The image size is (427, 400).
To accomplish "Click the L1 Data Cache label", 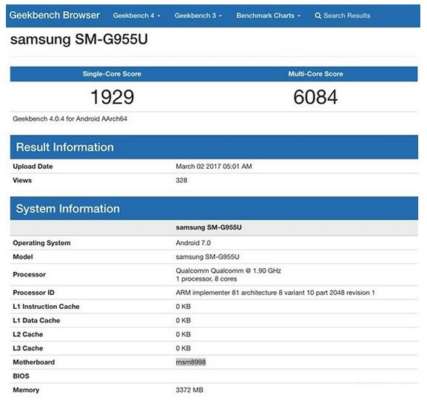I will pos(36,321).
